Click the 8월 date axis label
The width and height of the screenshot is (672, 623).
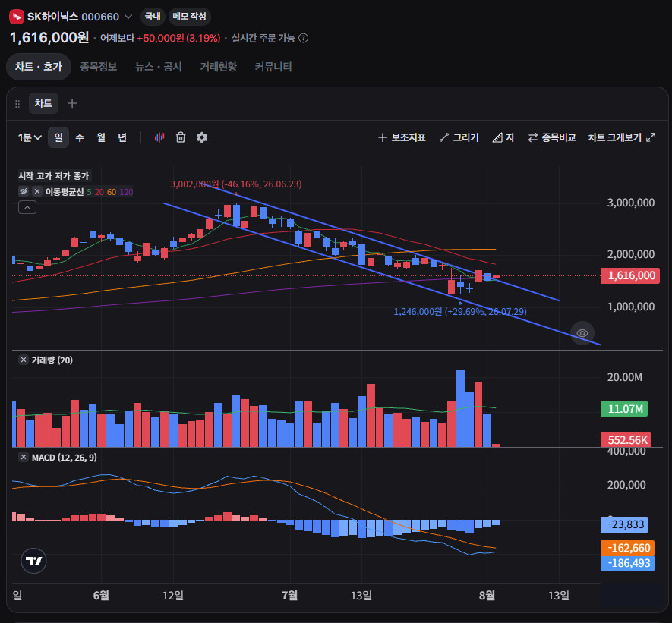(487, 595)
